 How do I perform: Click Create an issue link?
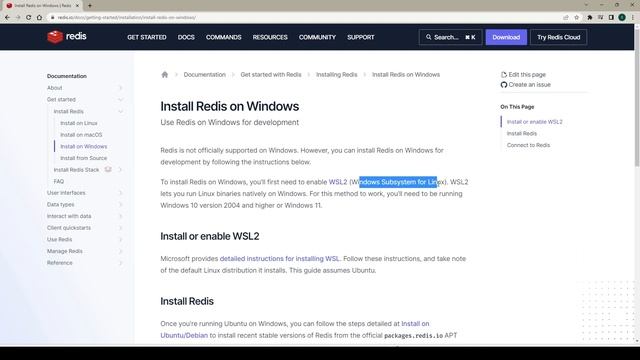(526, 84)
